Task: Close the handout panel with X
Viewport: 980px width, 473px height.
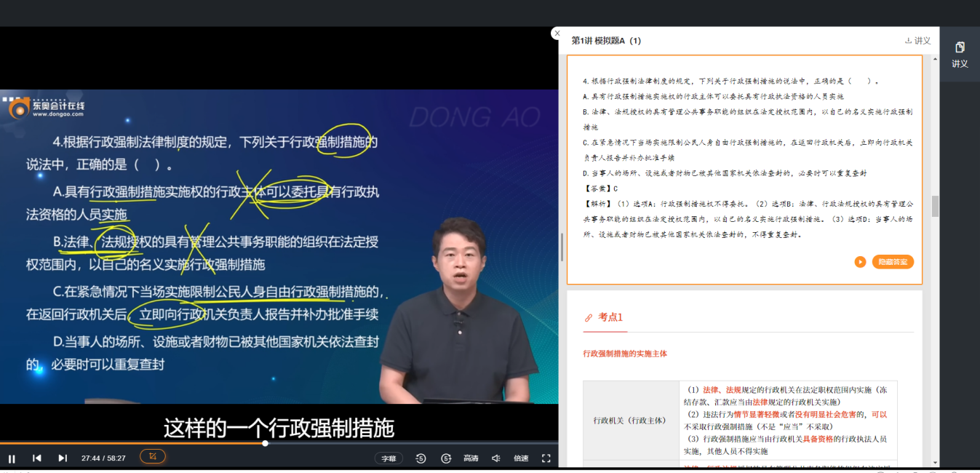Action: [x=557, y=33]
